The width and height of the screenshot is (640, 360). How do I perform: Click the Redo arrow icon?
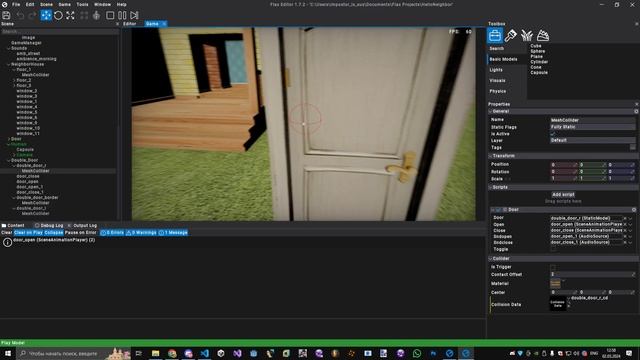(32, 16)
